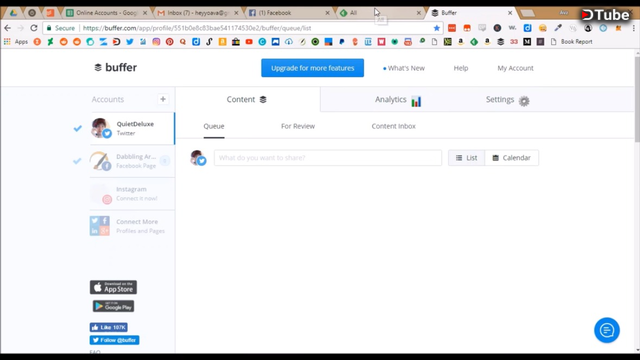640x360 pixels.
Task: Click the composer profile avatar
Action: [198, 158]
